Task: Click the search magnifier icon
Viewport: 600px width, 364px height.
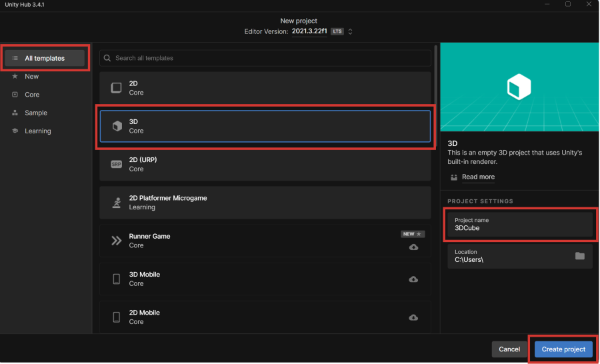Action: pyautogui.click(x=107, y=59)
